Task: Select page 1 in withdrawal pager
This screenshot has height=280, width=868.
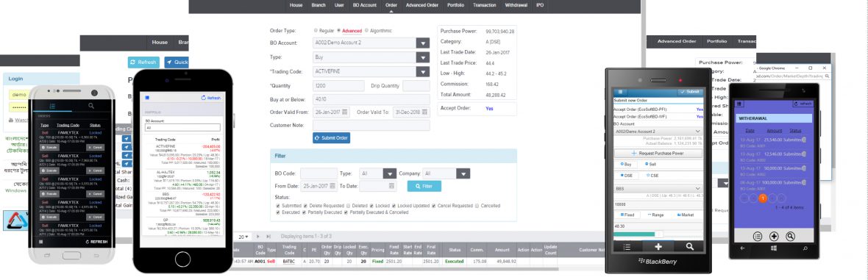Action: [x=763, y=198]
